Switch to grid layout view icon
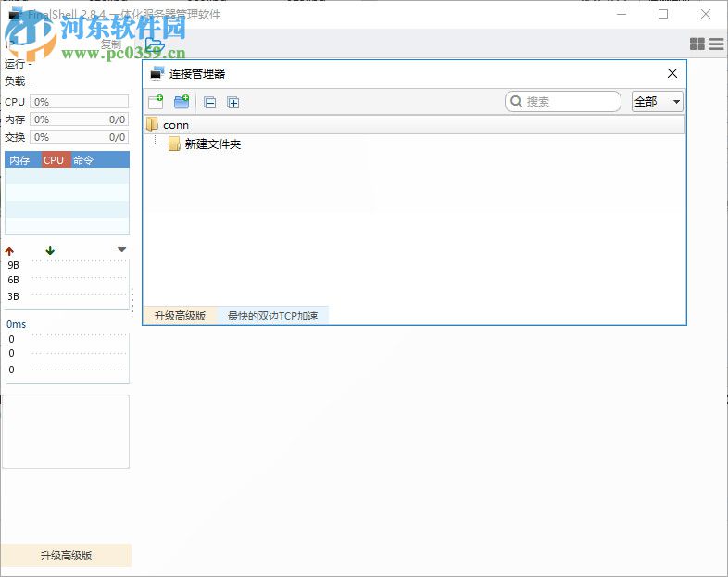The image size is (728, 577). coord(697,44)
